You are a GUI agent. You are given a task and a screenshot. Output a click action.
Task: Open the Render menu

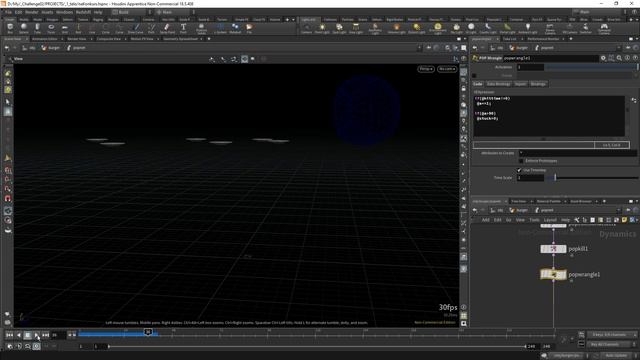click(x=31, y=12)
